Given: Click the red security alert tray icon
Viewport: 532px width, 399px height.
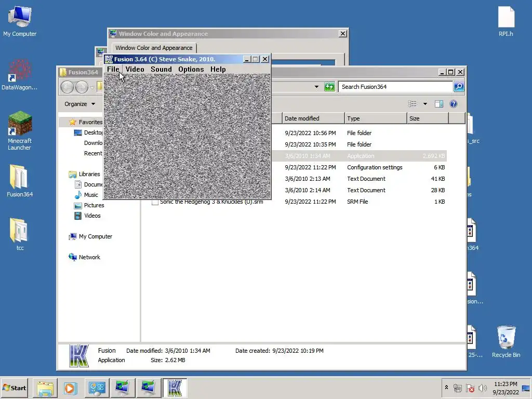Looking at the screenshot, I should [470, 388].
